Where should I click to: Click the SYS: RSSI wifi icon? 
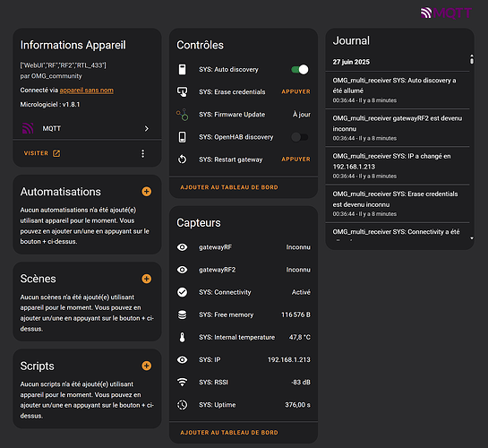tap(183, 382)
